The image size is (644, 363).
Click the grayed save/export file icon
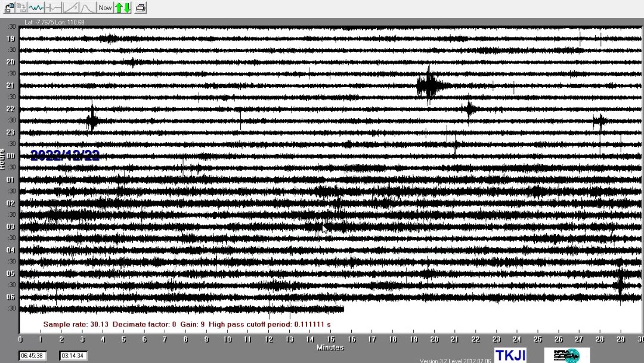coord(21,7)
